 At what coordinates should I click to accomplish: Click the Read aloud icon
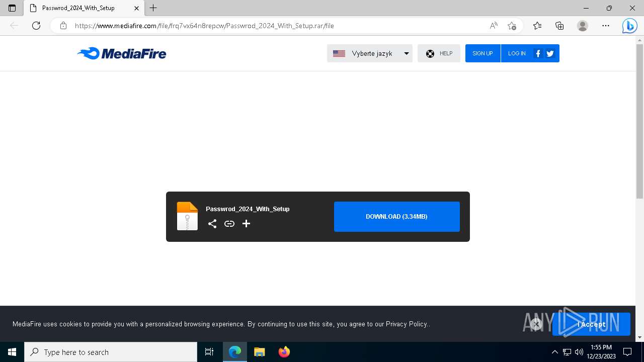point(494,26)
